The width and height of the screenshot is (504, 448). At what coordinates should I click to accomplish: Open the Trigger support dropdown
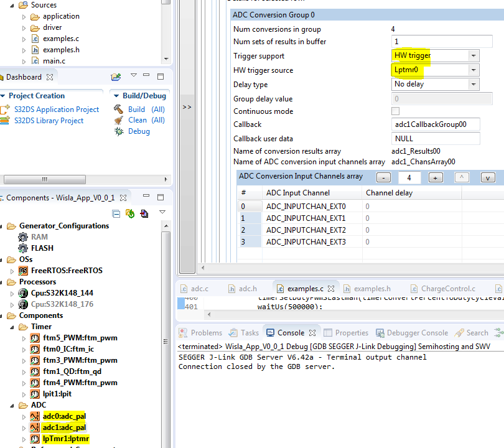[x=473, y=55]
